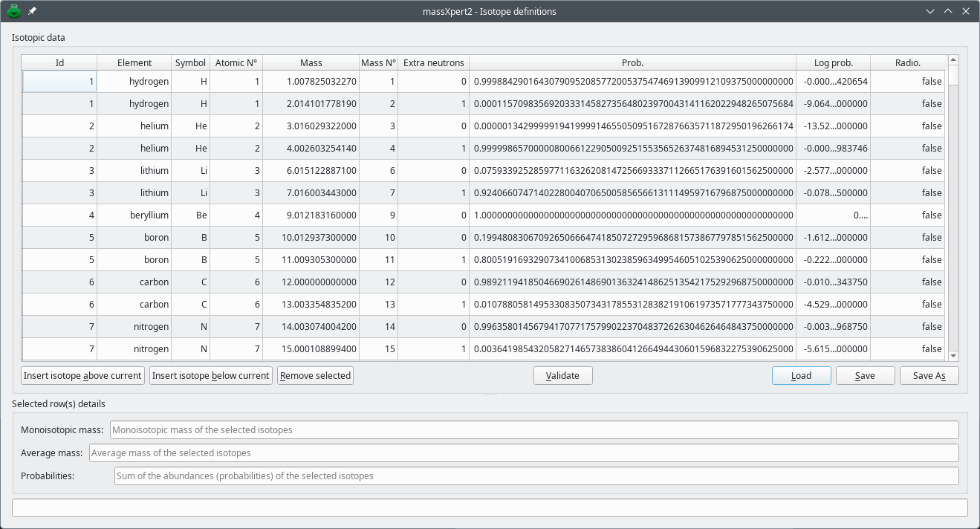The width and height of the screenshot is (980, 529).
Task: Click the pin window icon
Action: [32, 11]
